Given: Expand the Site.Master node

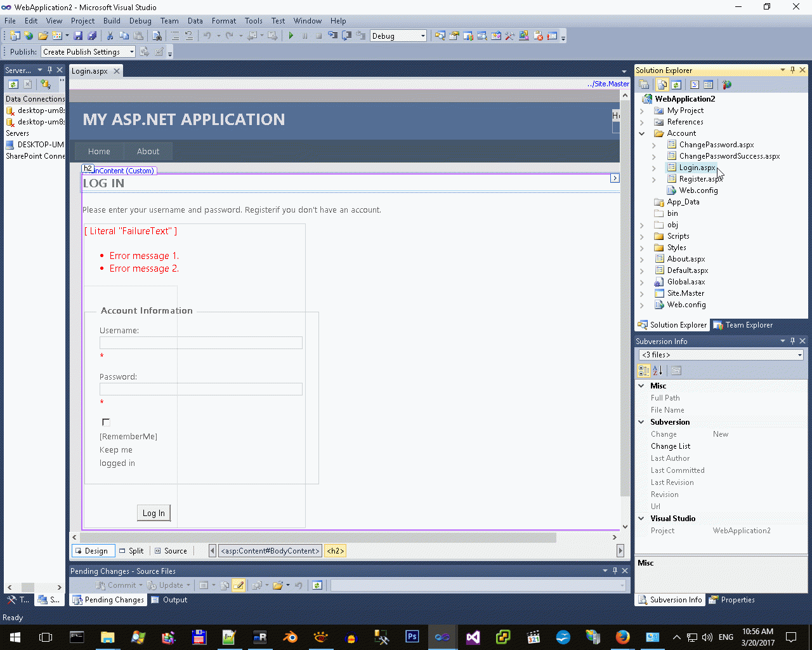Looking at the screenshot, I should pyautogui.click(x=642, y=293).
